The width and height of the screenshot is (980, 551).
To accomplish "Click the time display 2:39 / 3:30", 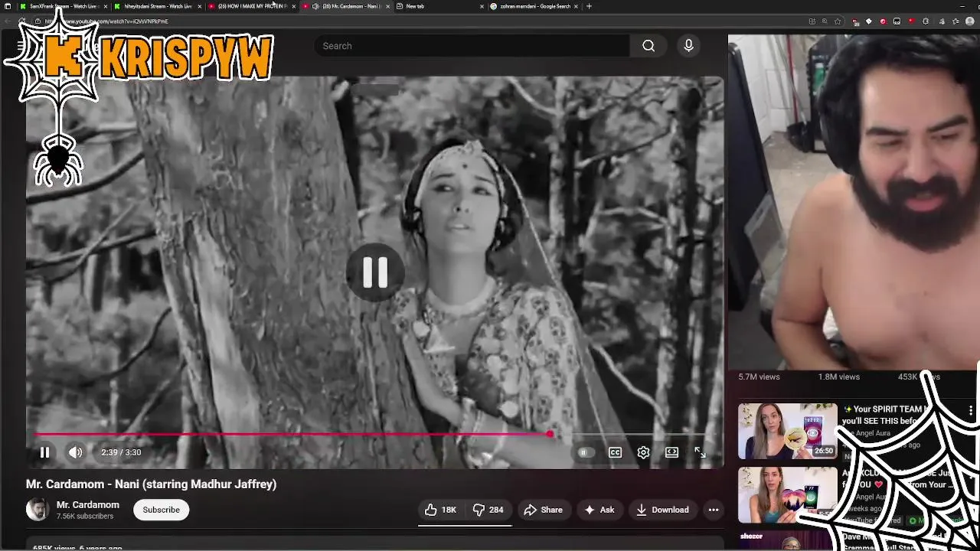I will (x=121, y=452).
